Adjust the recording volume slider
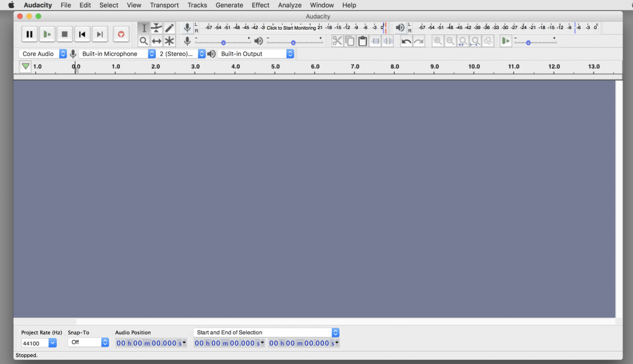The height and width of the screenshot is (364, 633). pos(223,43)
